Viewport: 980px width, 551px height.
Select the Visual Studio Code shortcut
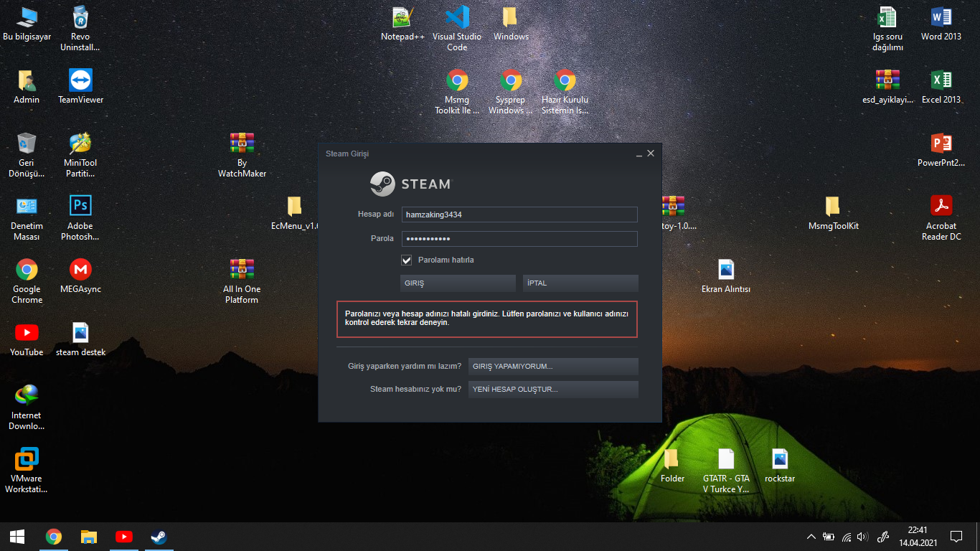(457, 29)
